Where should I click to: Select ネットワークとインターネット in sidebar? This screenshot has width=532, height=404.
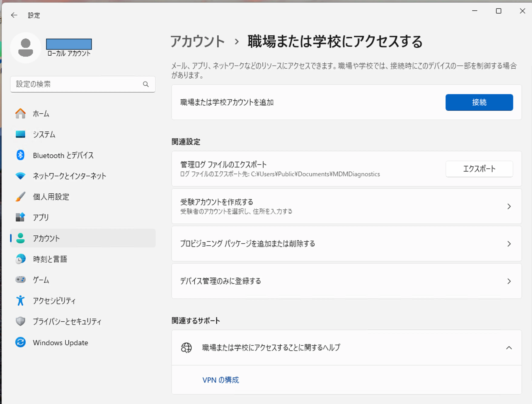[83, 176]
